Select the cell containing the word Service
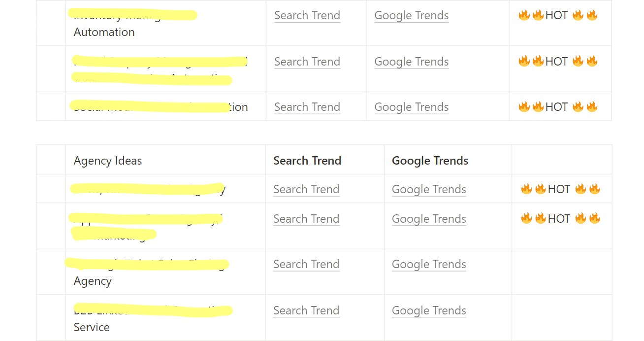 click(x=165, y=318)
